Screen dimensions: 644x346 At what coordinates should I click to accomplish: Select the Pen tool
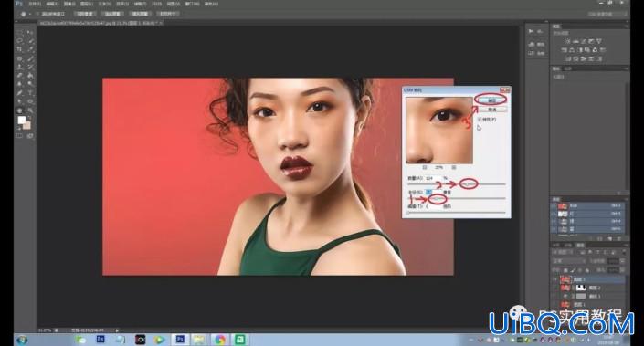pyautogui.click(x=20, y=93)
